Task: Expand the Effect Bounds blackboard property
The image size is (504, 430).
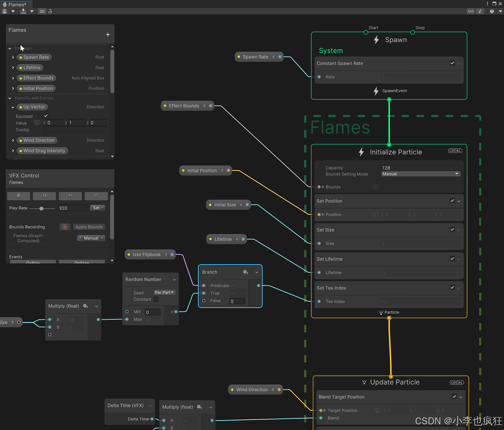Action: click(x=13, y=78)
